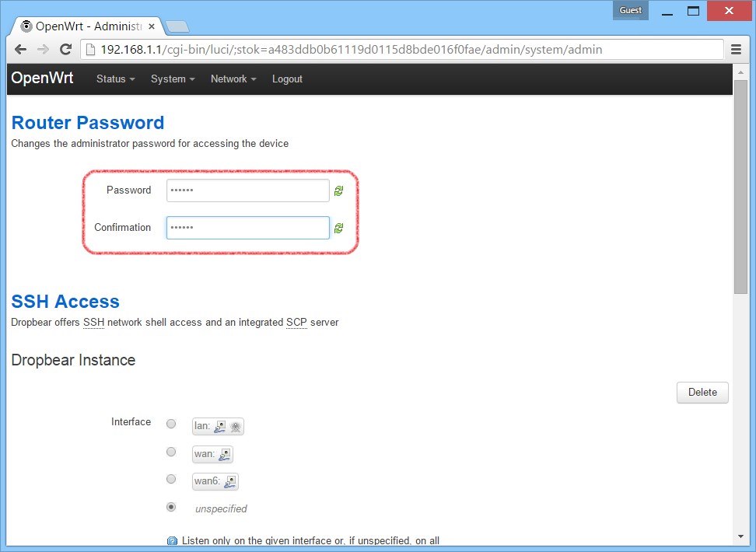This screenshot has height=552, width=756.
Task: Click the Dropbear Instance heading
Action: [x=73, y=360]
